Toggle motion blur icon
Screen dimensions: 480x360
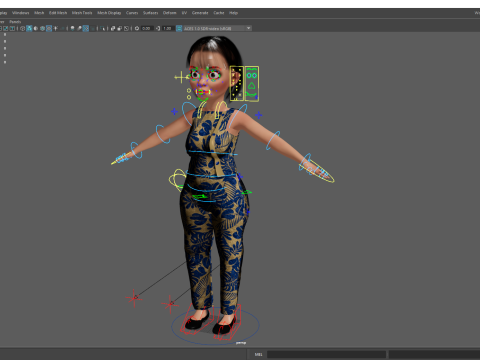(x=79, y=28)
